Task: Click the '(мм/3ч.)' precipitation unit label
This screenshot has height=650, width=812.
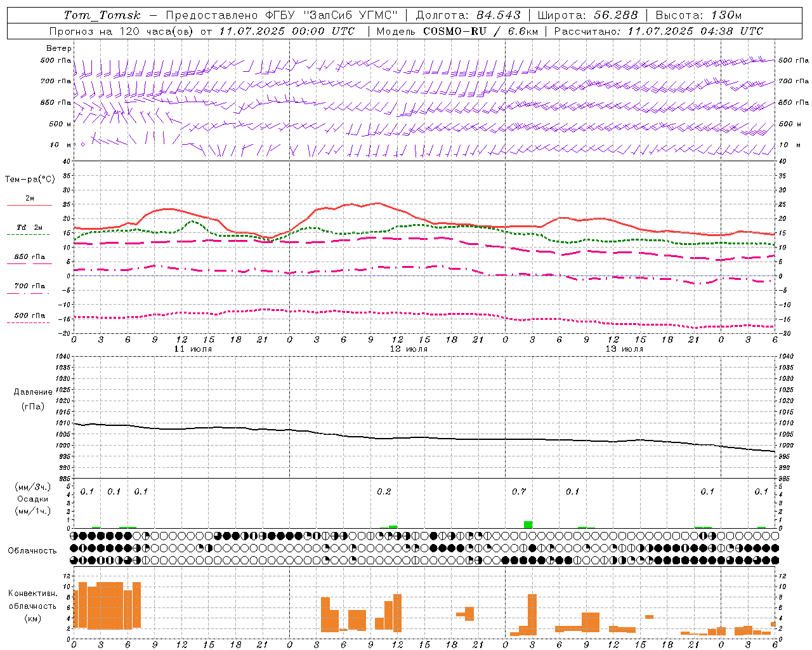Action: (33, 487)
